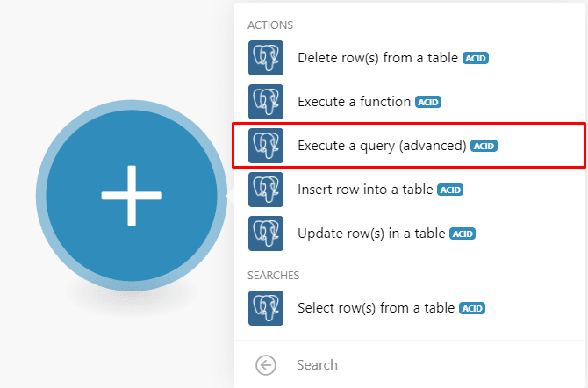Click the back arrow icon near Search
The height and width of the screenshot is (388, 588).
click(265, 365)
